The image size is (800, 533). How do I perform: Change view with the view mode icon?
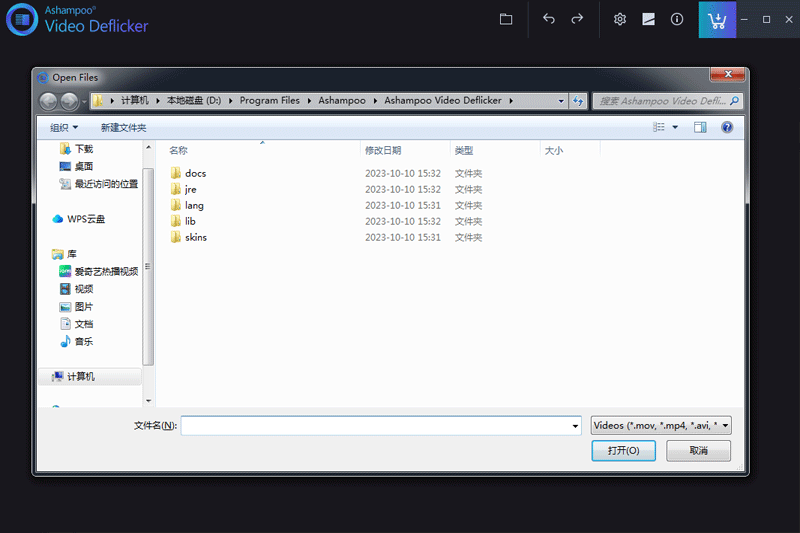659,127
